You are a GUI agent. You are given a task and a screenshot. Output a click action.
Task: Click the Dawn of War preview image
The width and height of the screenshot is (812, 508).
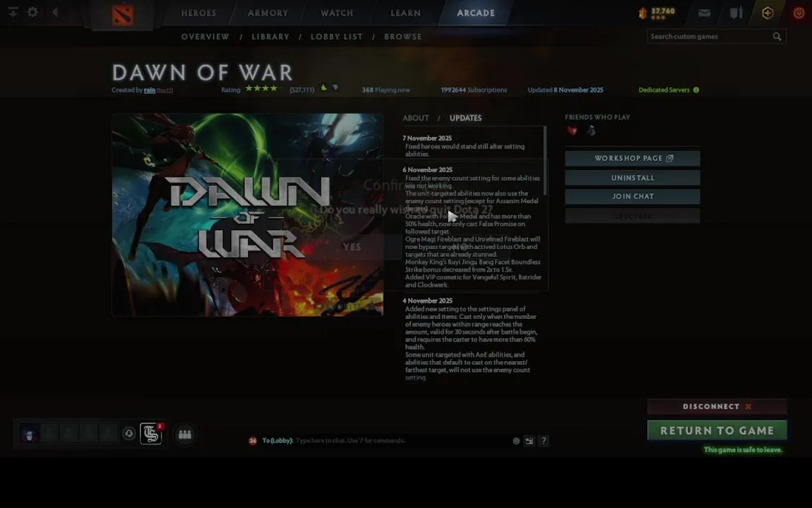[x=247, y=214]
